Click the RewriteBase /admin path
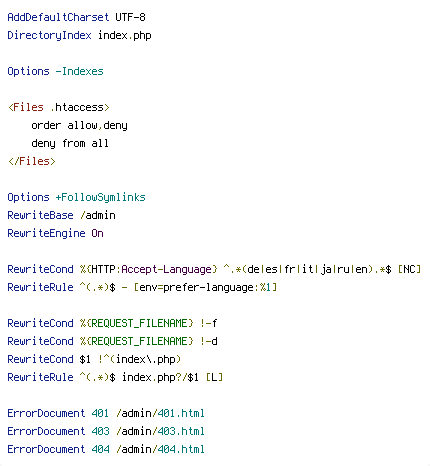This screenshot has width=430, height=466. (x=98, y=215)
